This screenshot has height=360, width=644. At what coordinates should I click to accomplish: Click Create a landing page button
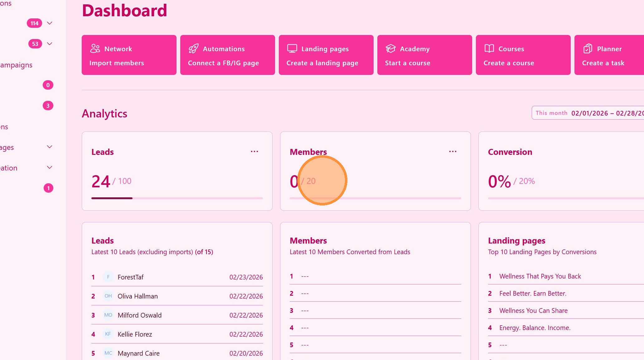pos(322,63)
